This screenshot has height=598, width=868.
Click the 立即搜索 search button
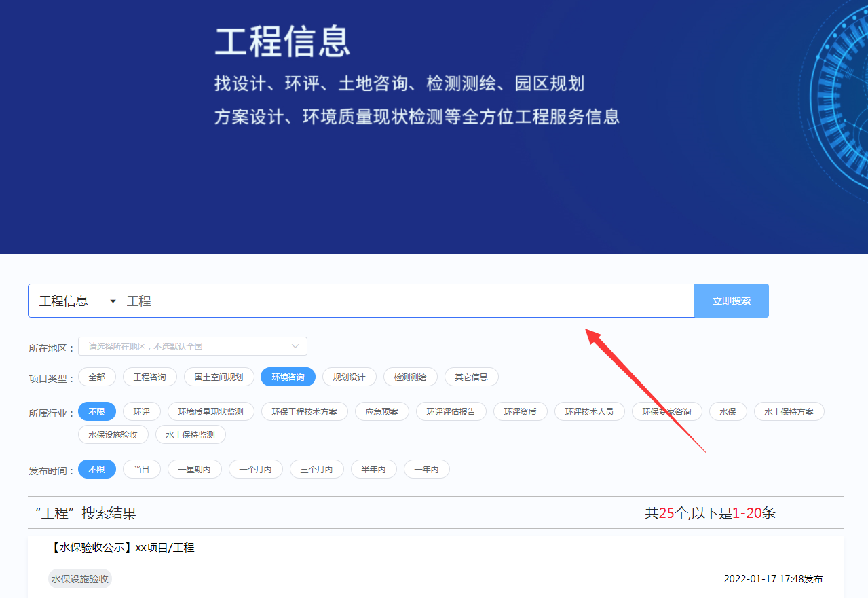tap(731, 301)
